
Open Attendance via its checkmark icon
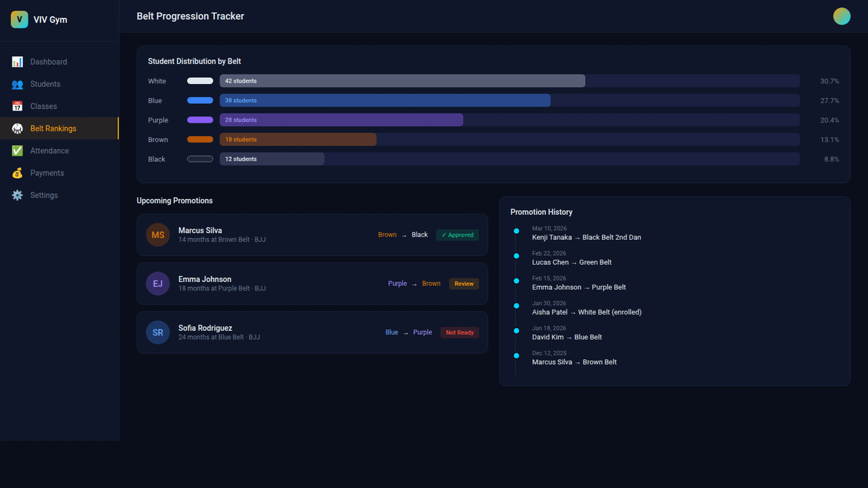point(17,150)
